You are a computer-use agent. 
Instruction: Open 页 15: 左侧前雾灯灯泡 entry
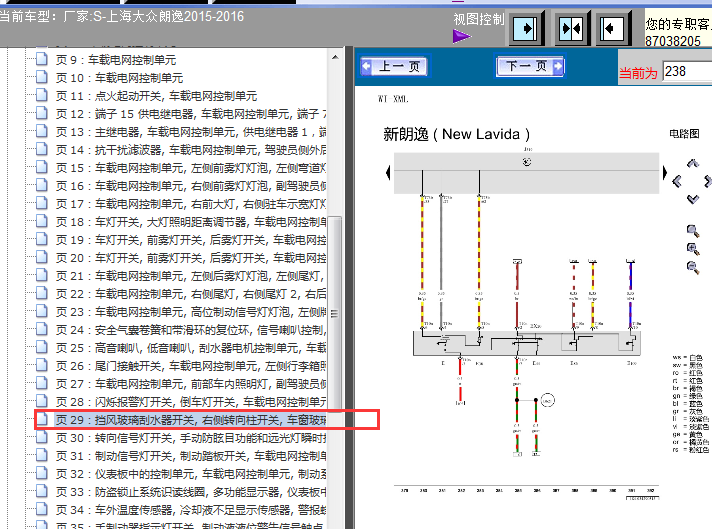tap(191, 168)
